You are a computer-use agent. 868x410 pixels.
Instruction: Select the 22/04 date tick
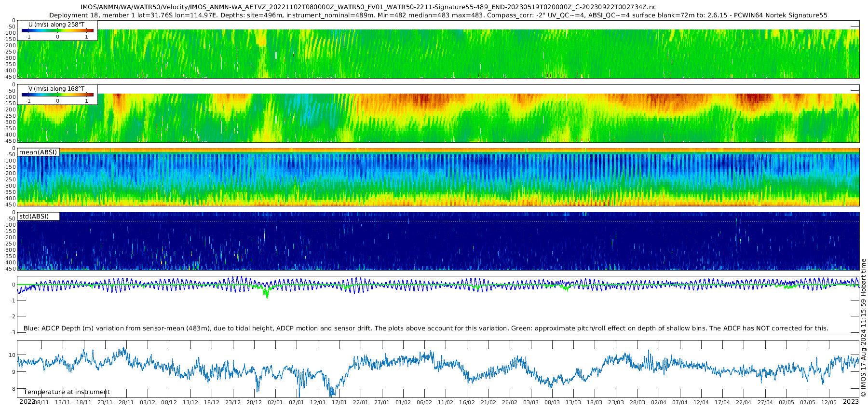[x=744, y=402]
